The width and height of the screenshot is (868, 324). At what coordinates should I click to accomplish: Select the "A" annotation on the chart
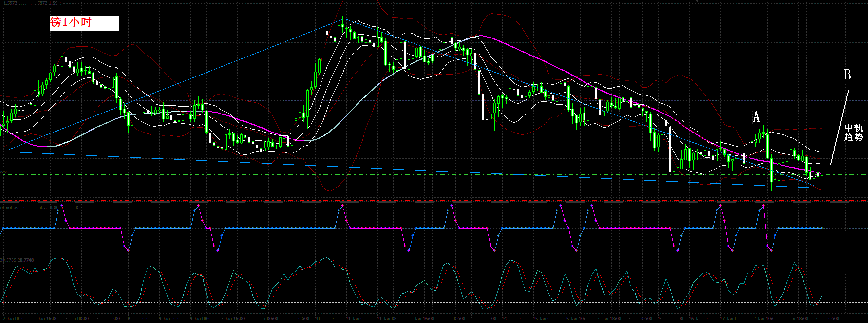pos(756,117)
